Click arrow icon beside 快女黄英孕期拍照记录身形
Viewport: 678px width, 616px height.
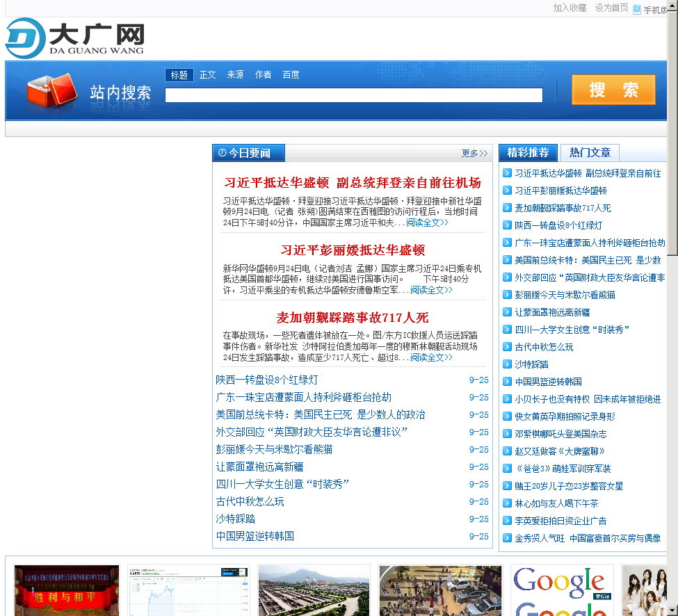click(x=507, y=416)
